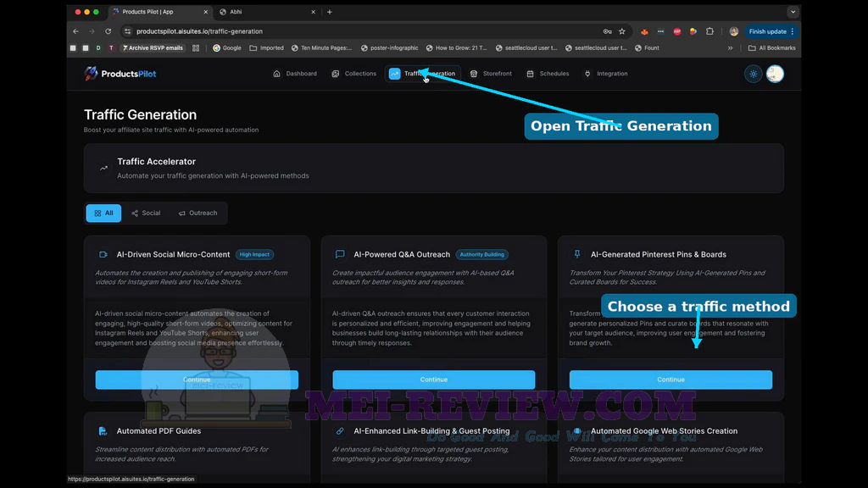Click the Traffic Generation chart icon in navbar

click(x=395, y=74)
